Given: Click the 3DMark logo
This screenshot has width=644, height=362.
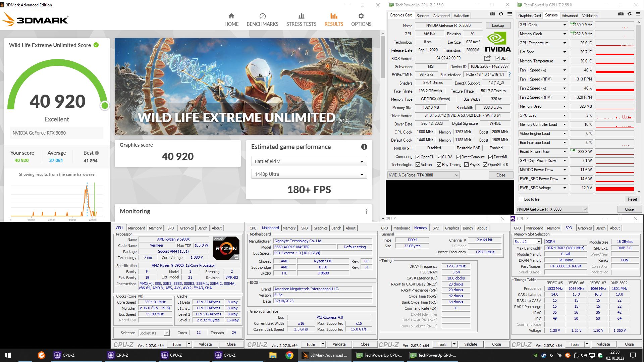Looking at the screenshot, I should coord(35,19).
